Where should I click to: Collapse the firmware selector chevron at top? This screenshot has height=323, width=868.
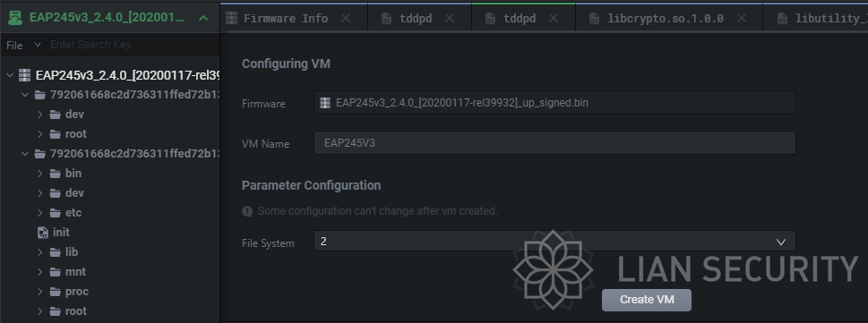203,18
